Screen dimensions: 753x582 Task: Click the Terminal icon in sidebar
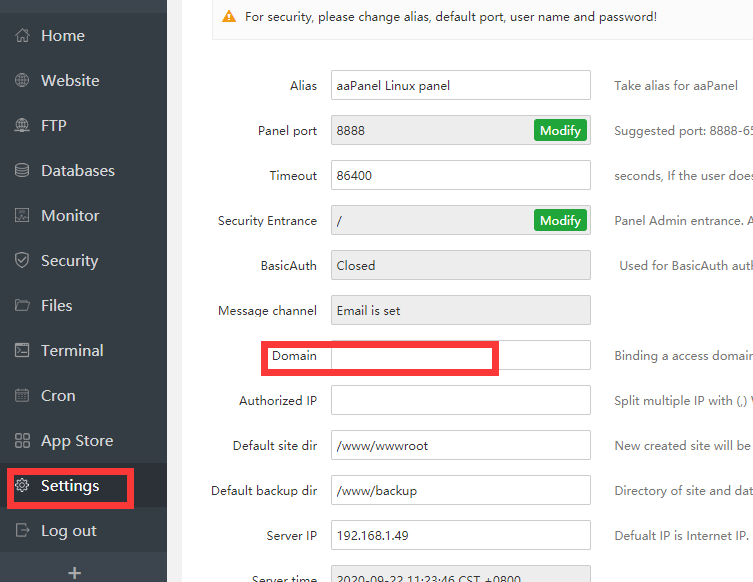22,351
